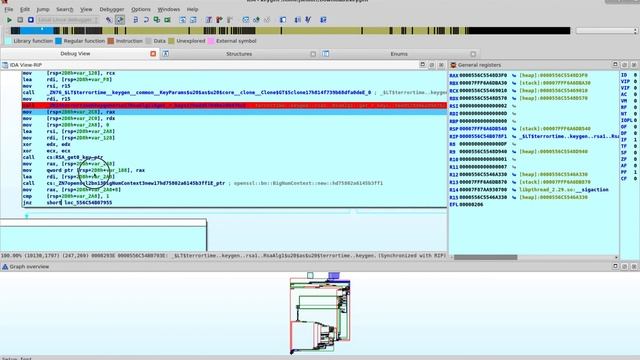Open the Options menu
Image resolution: width=640 pixels, height=360 pixels.
pos(141,9)
